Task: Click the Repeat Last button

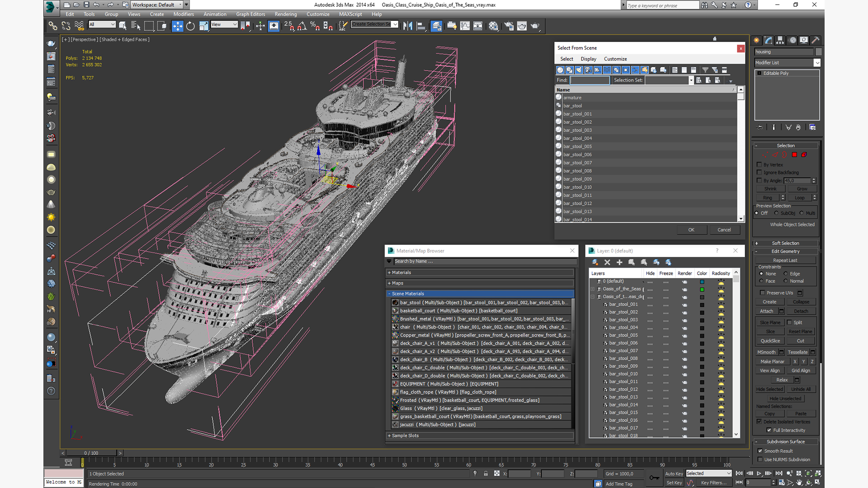Action: pos(785,261)
